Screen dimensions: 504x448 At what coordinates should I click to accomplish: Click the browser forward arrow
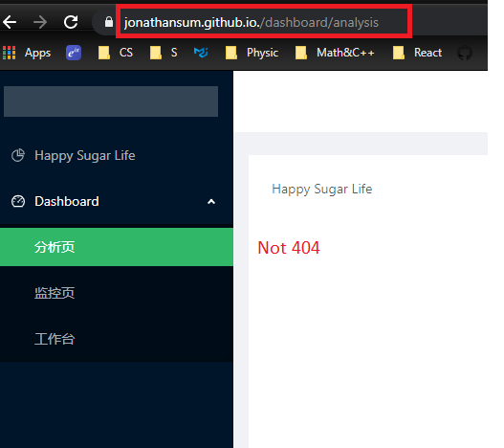pyautogui.click(x=40, y=22)
